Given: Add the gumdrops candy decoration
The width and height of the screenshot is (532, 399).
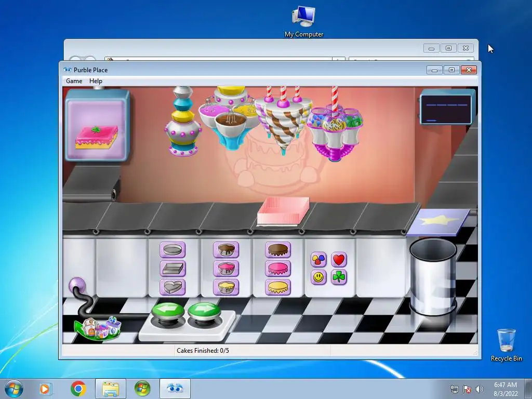Looking at the screenshot, I should point(318,260).
